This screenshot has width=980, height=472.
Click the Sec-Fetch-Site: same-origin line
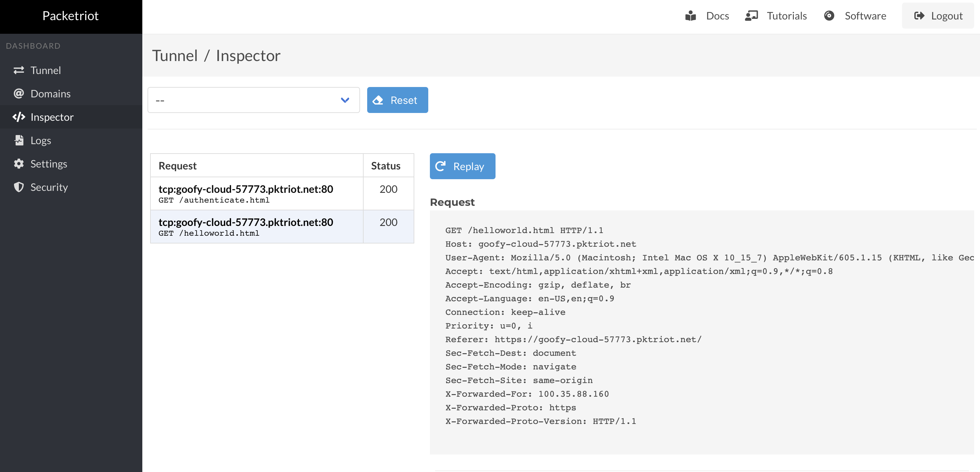coord(519,381)
